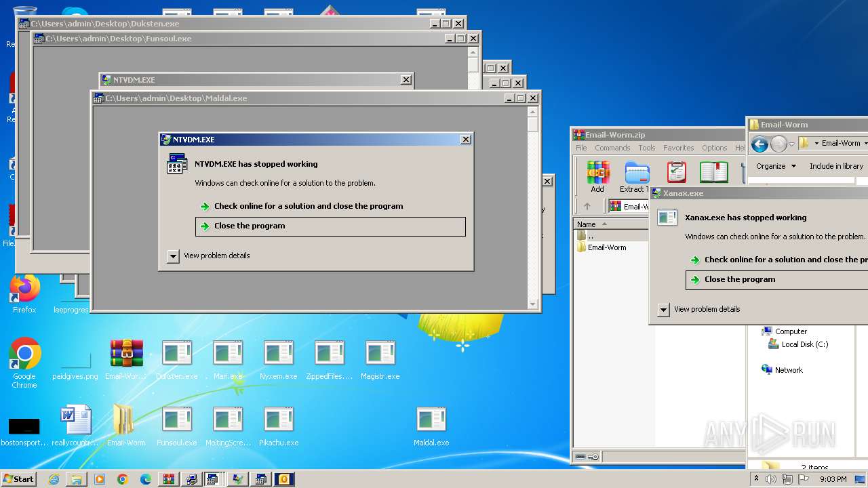Viewport: 868px width, 488px height.
Task: Click the 9:03 PM taskbar clock
Action: tap(833, 479)
